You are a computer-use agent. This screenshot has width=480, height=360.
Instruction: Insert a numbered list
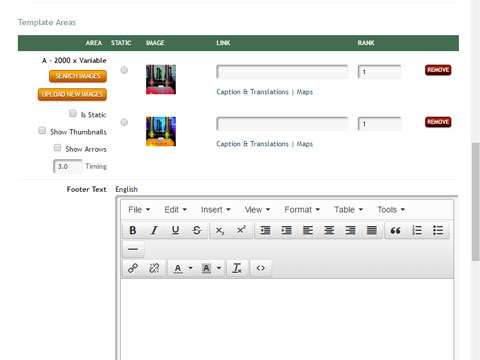point(417,230)
